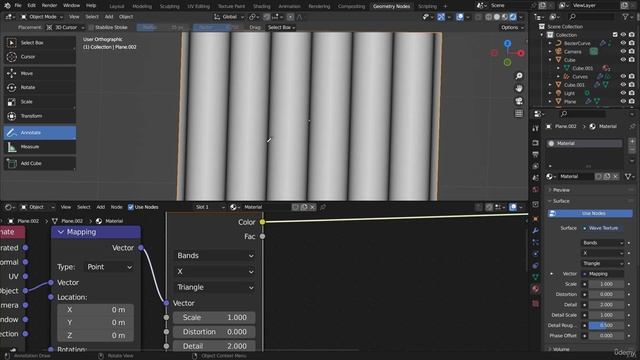Switch to Geometry Nodes workspace tab
Viewport: 640px width, 360px height.
click(391, 6)
